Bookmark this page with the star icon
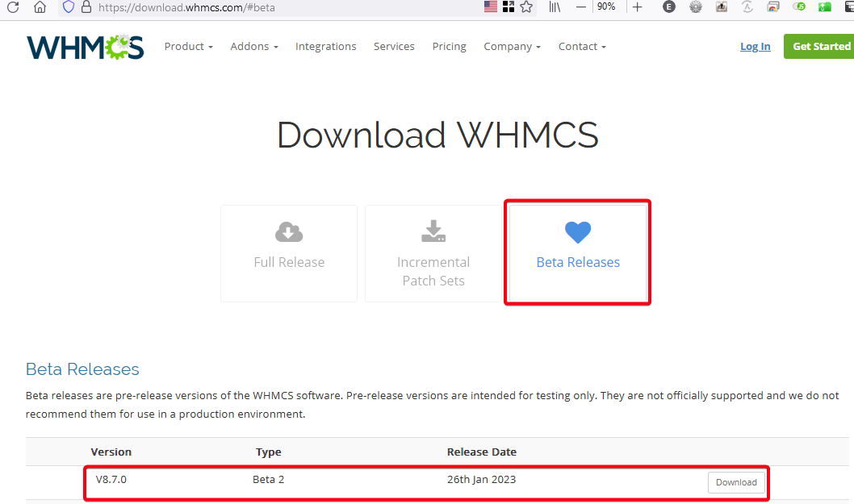Viewport: 854px width, 504px height. (x=526, y=6)
